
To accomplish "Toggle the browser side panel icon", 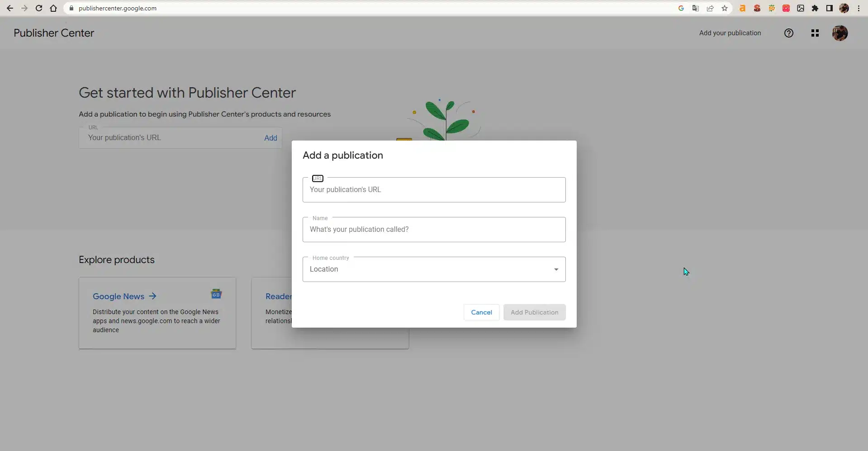I will click(x=830, y=8).
